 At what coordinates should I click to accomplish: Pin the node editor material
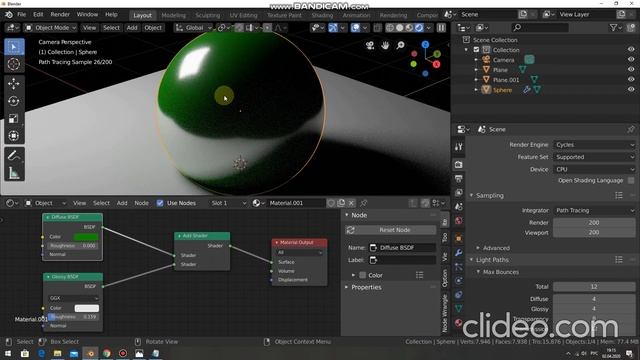click(363, 203)
